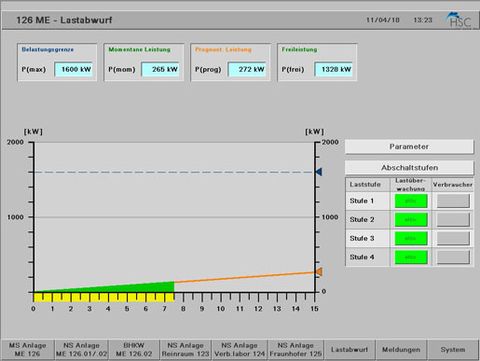Click the time 13:23 in header
This screenshot has width=480, height=361.
click(423, 20)
